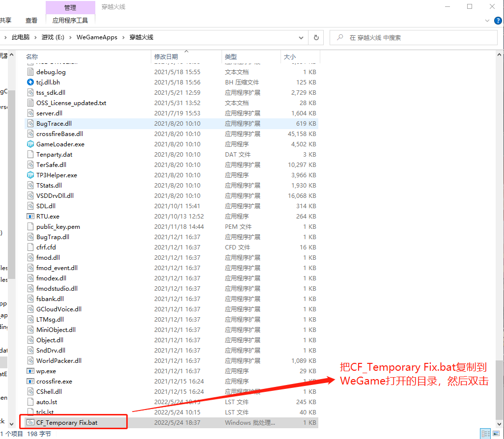Expand the ribbon with the top-right chevron
The height and width of the screenshot is (439, 504).
486,21
